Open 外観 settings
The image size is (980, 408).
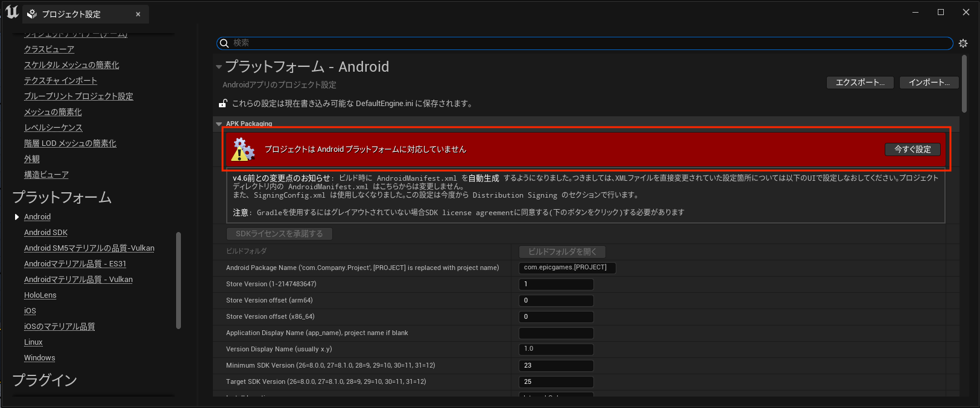tap(32, 159)
